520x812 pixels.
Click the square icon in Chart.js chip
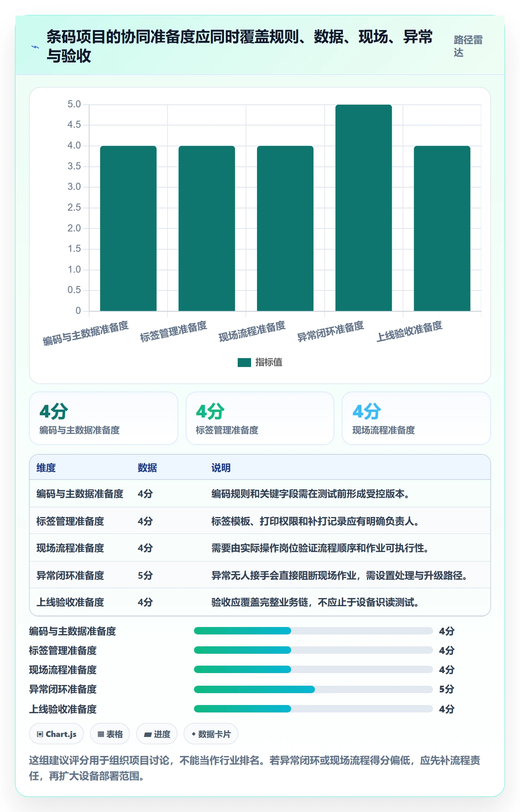click(x=40, y=734)
